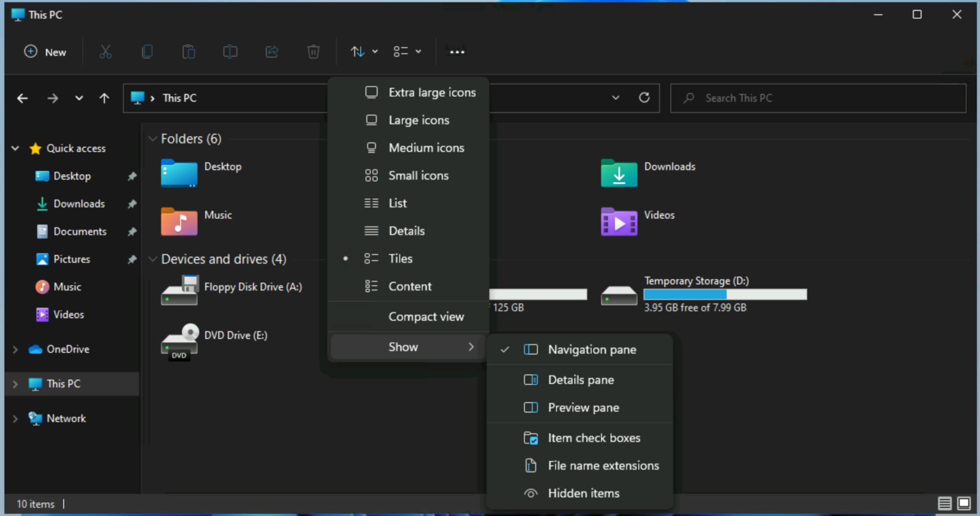Enable the Details pane
The height and width of the screenshot is (516, 980).
pyautogui.click(x=580, y=380)
